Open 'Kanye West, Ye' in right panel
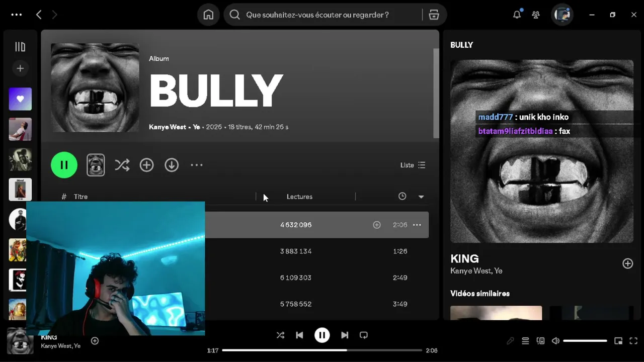Viewport: 644px width, 362px height. click(x=476, y=271)
